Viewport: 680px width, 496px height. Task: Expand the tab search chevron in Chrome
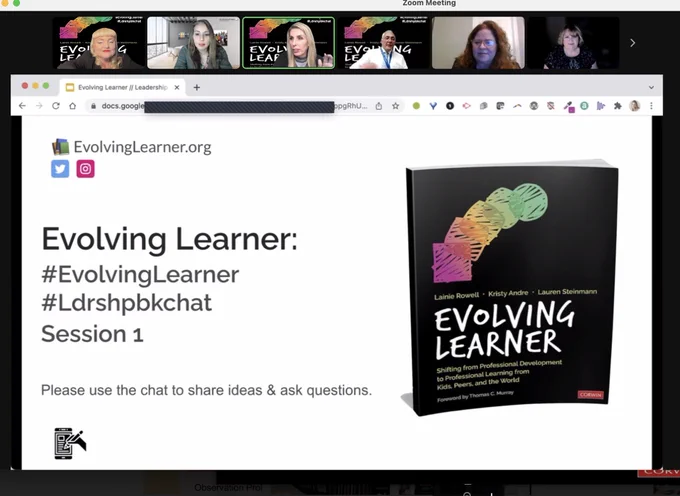coord(651,87)
